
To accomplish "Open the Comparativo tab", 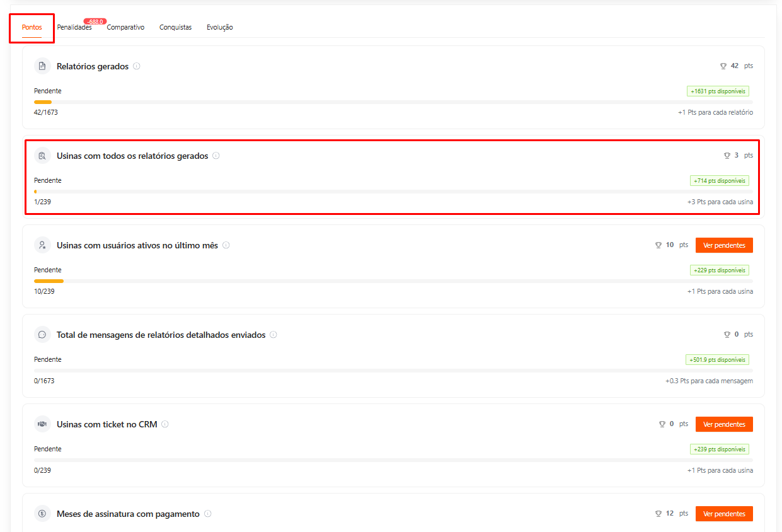I will (x=125, y=28).
